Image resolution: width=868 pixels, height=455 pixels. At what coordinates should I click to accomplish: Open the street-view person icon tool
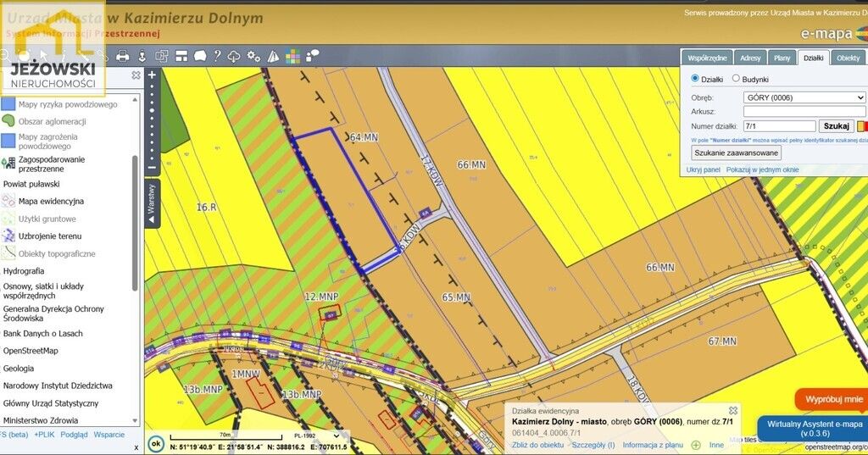pos(142,56)
